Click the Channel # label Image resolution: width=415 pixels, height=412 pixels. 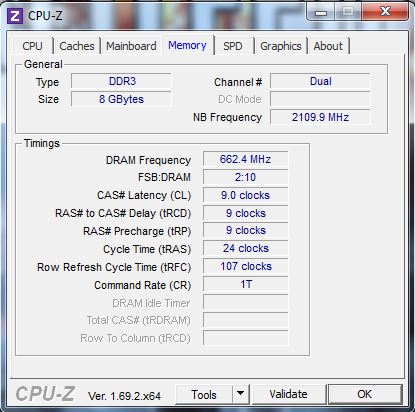click(x=238, y=82)
